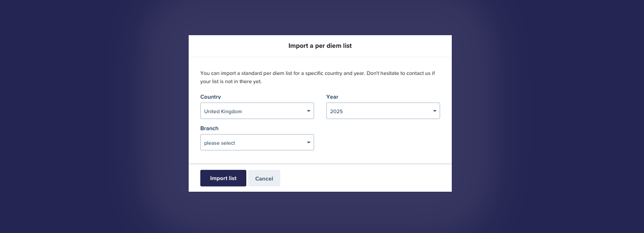Click the Import list button

point(223,178)
